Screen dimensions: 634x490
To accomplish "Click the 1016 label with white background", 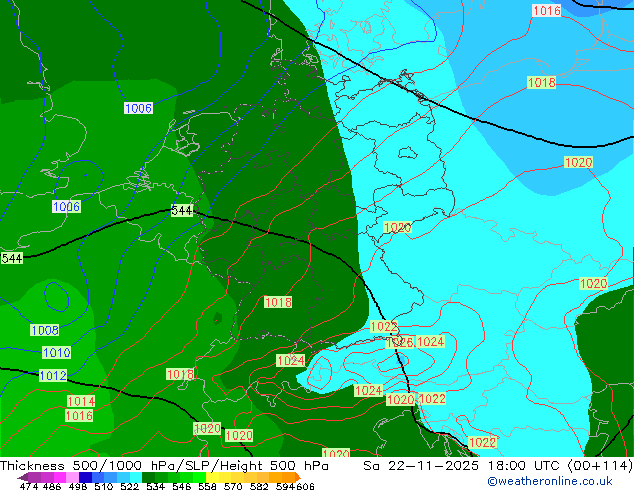I will point(547,11).
